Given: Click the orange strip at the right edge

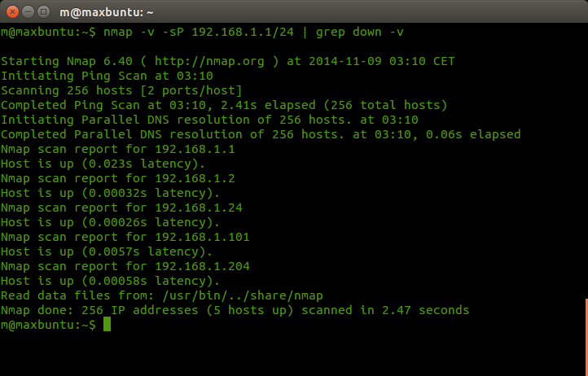Looking at the screenshot, I should pyautogui.click(x=586, y=337).
